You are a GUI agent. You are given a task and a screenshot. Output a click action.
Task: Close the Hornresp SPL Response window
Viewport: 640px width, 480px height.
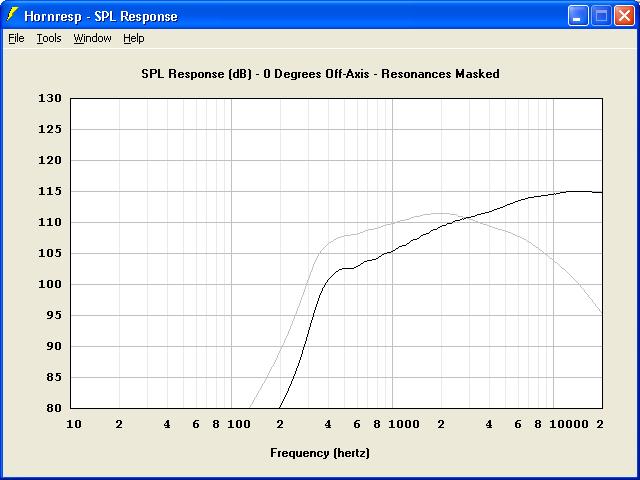pos(624,16)
